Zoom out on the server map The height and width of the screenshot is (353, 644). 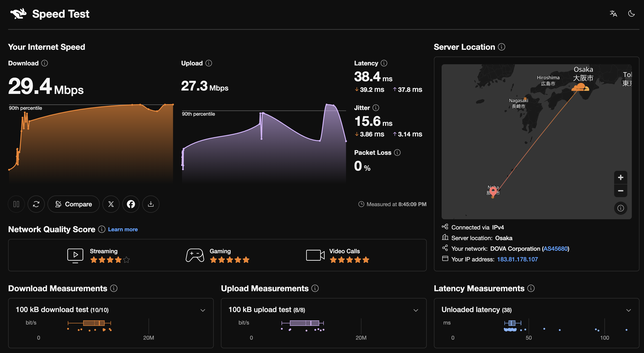pos(620,191)
